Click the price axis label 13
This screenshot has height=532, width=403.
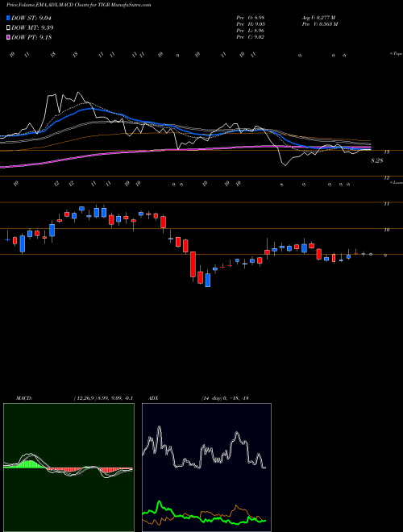pos(386,152)
